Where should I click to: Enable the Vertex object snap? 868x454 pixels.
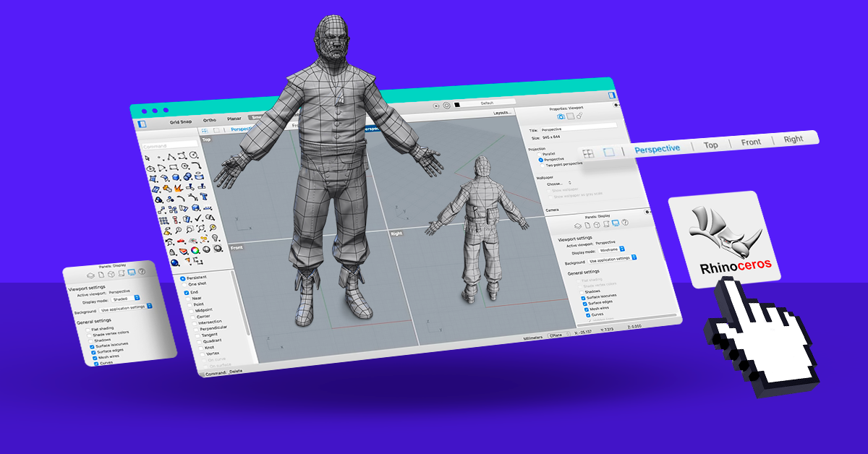pos(203,354)
